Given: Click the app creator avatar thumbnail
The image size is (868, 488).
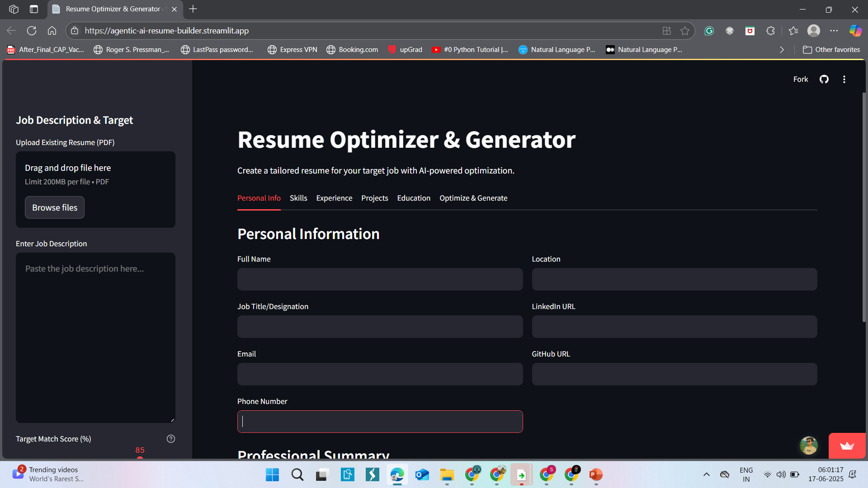Looking at the screenshot, I should [808, 446].
